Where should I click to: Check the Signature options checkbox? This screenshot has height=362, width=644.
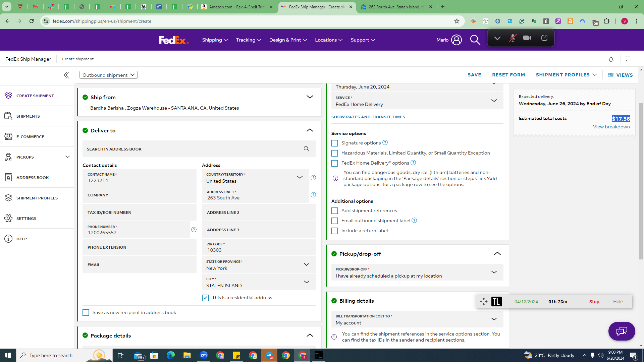pos(335,143)
